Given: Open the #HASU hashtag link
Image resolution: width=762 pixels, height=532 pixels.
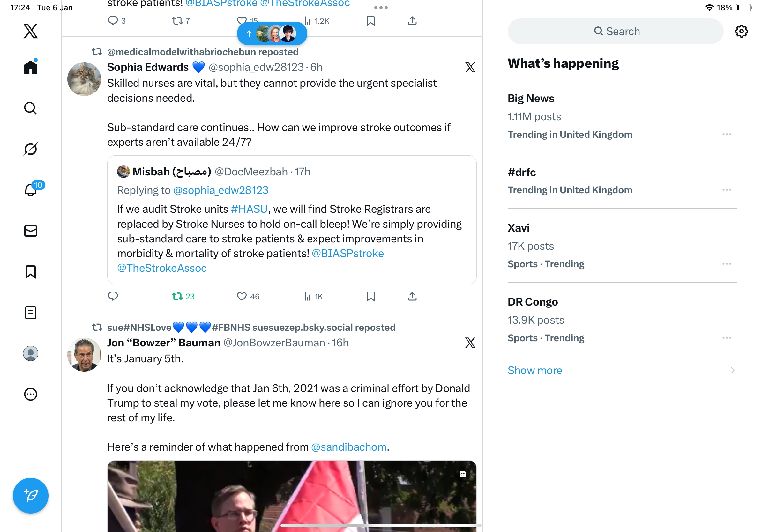Looking at the screenshot, I should [x=249, y=209].
